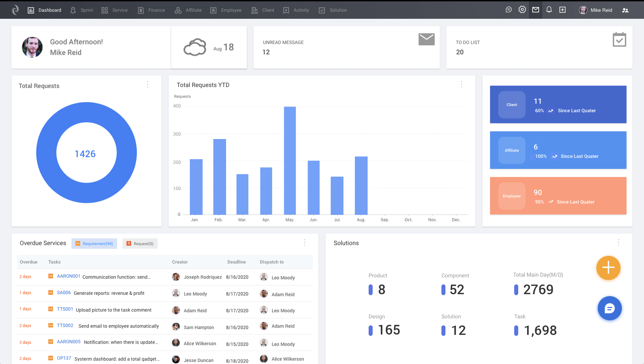Click the May bar in requests chart
The height and width of the screenshot is (364, 644).
coord(290,161)
